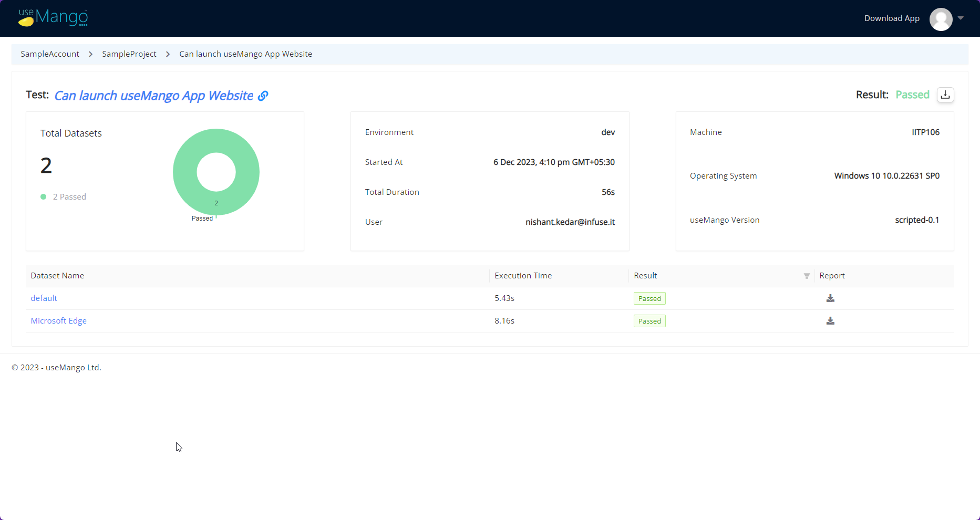The width and height of the screenshot is (980, 520).
Task: Open test title Can launch useMango App Website
Action: pyautogui.click(x=153, y=96)
